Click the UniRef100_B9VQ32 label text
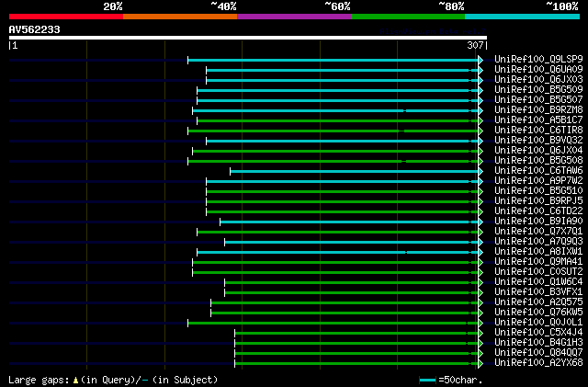 tap(538, 141)
